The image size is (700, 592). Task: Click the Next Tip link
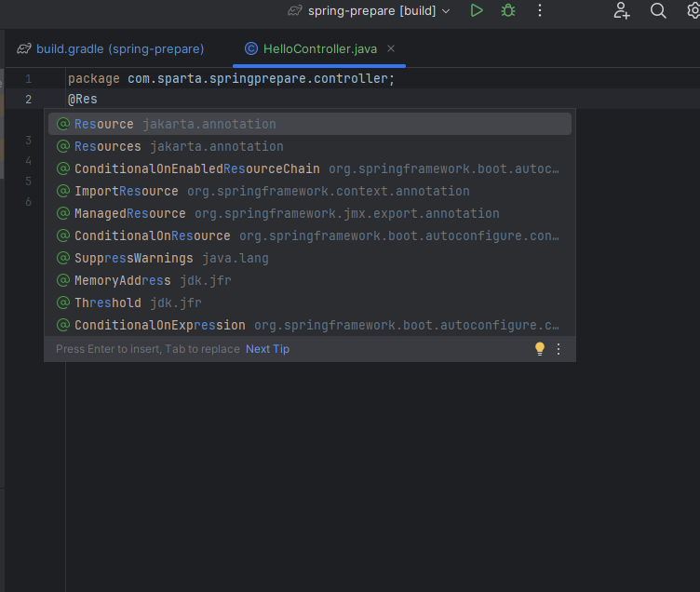tap(267, 349)
